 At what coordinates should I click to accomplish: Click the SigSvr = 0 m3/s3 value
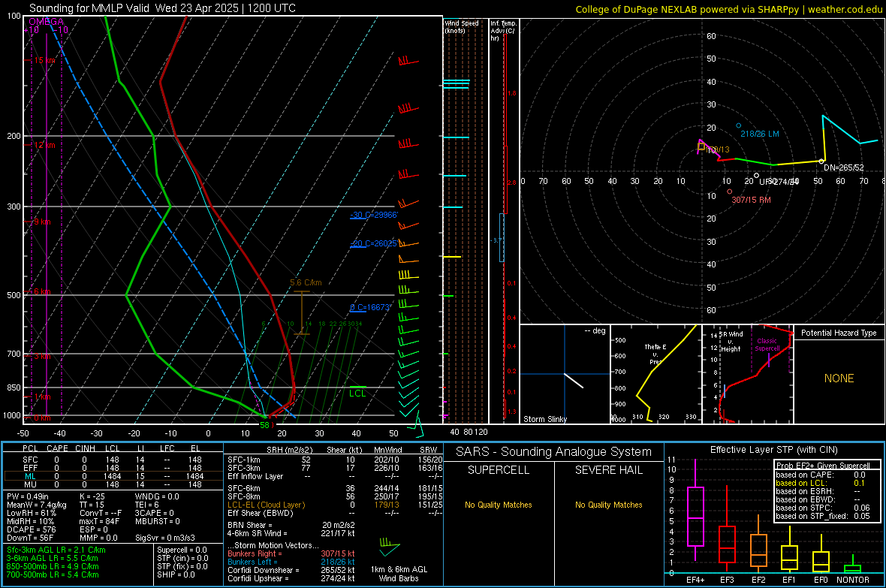(165, 538)
